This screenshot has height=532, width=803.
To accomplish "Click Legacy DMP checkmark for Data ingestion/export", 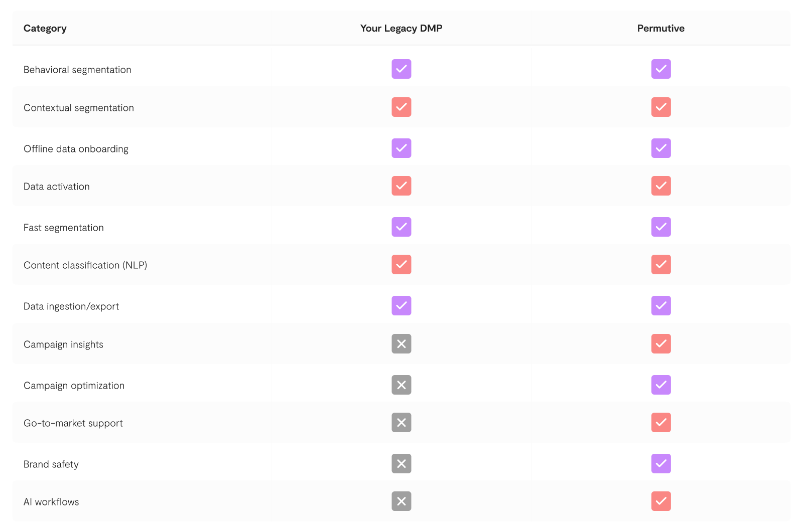I will (x=401, y=306).
